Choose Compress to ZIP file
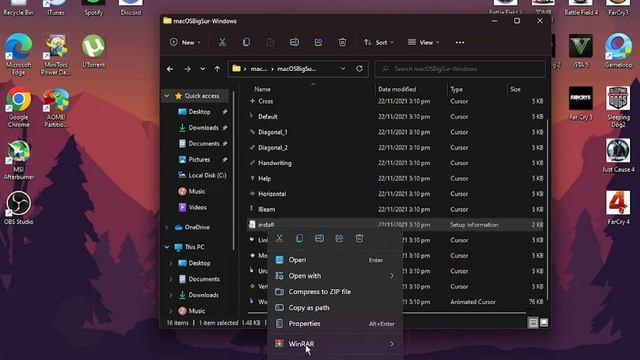This screenshot has height=360, width=640. (x=335, y=292)
